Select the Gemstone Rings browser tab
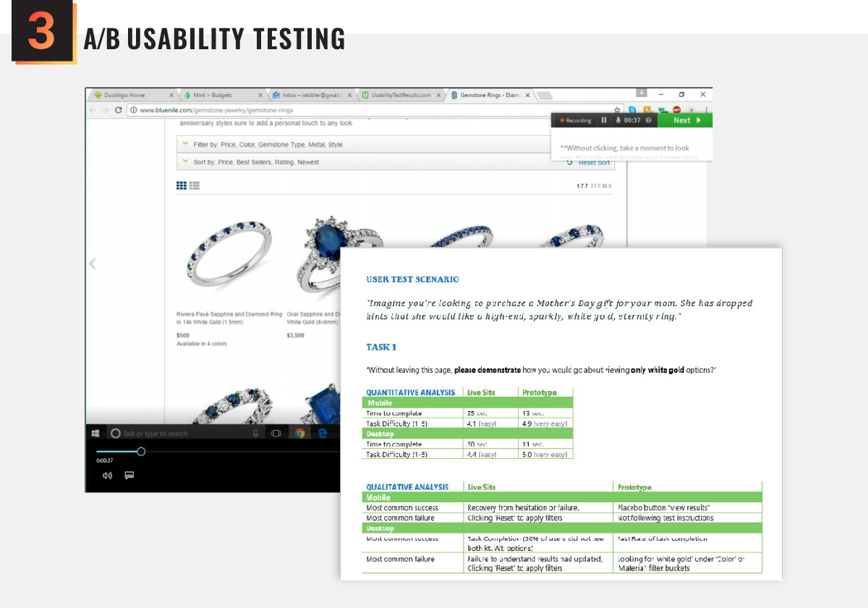The image size is (868, 608). (490, 95)
